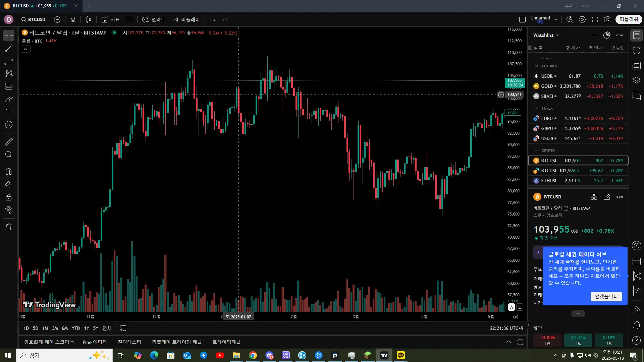Select the 3M time range
This screenshot has width=644, height=362.
[x=55, y=328]
